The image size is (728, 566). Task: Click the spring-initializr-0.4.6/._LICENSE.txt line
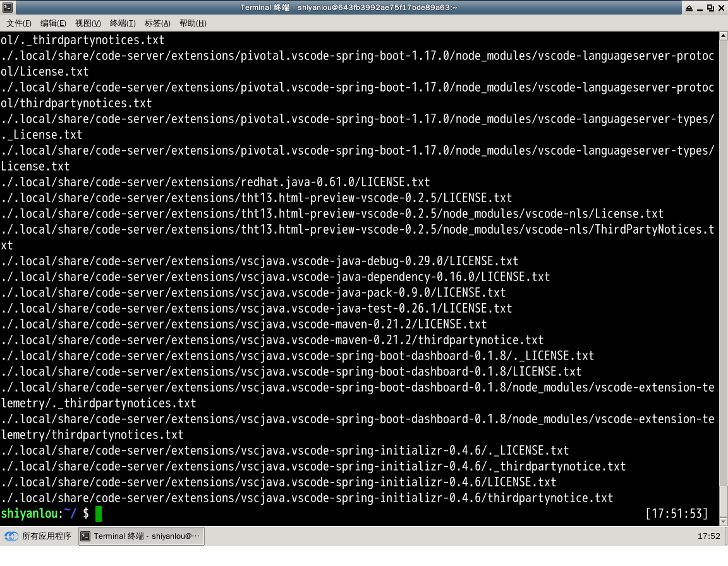click(x=284, y=450)
